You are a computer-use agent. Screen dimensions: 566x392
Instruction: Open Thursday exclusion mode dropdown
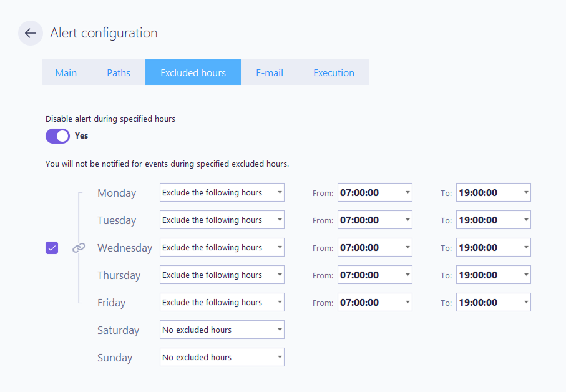[222, 275]
